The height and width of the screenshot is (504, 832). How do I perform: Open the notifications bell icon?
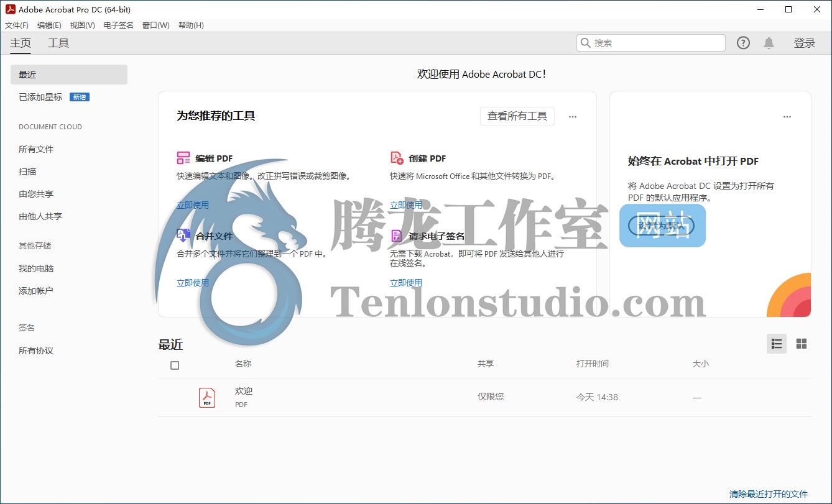pos(769,43)
